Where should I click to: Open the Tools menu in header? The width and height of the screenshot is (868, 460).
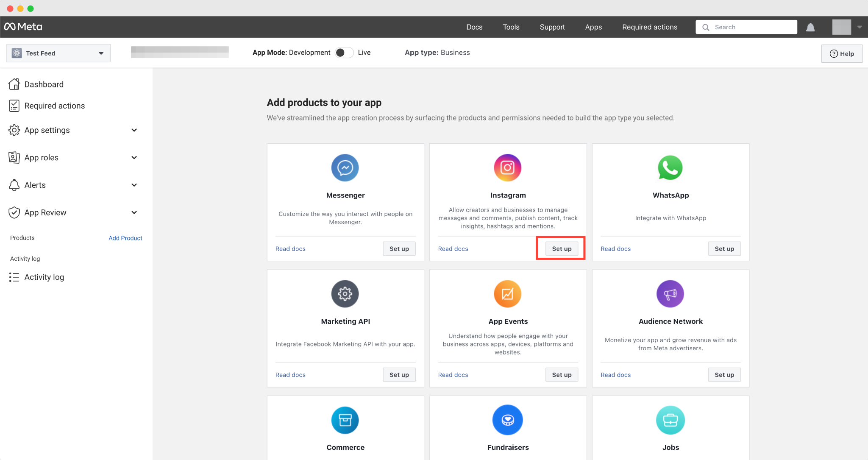coord(511,27)
